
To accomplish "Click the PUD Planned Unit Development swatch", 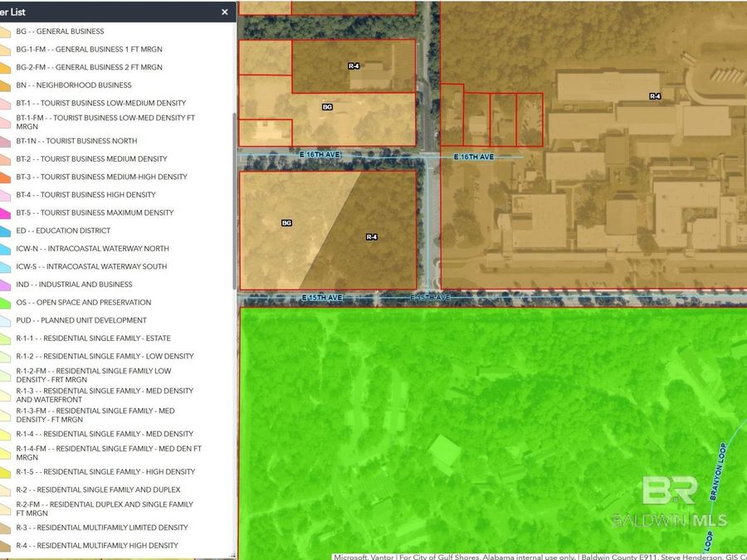I will (x=5, y=321).
